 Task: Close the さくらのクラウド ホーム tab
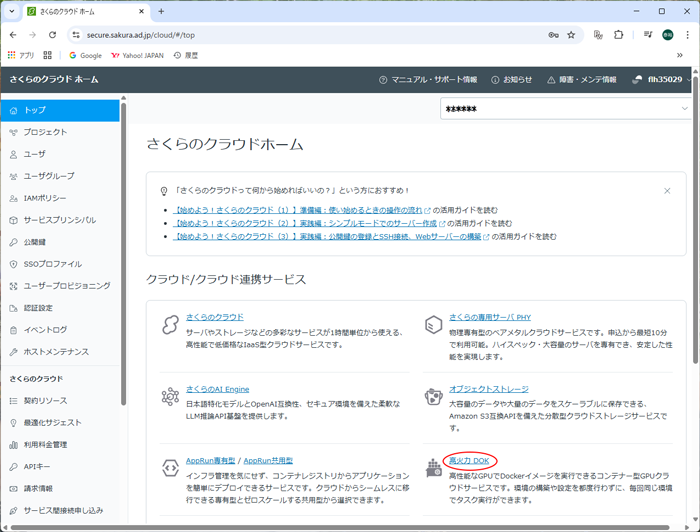[x=141, y=12]
